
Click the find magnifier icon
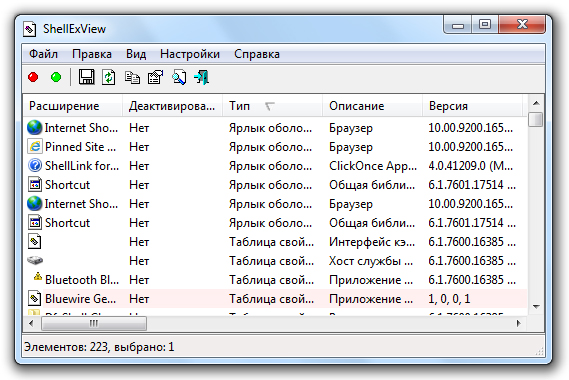pos(179,77)
